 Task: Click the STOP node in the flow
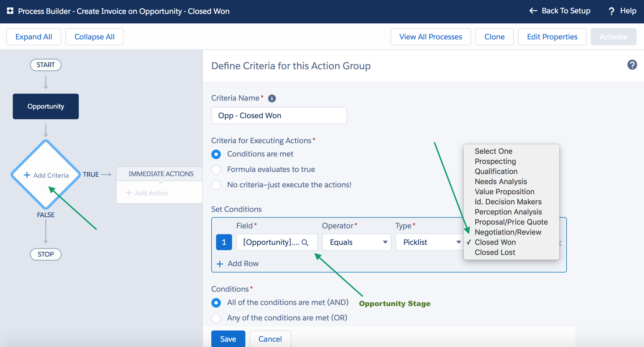click(46, 254)
